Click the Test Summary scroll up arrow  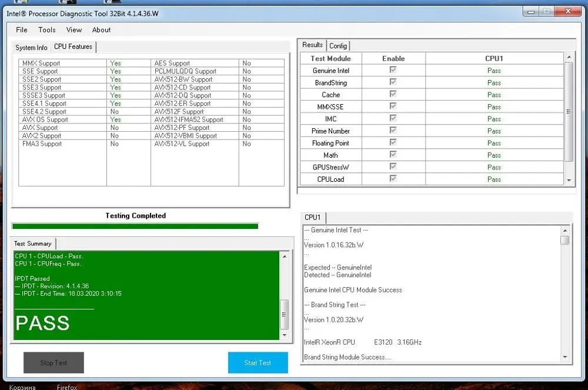click(284, 256)
